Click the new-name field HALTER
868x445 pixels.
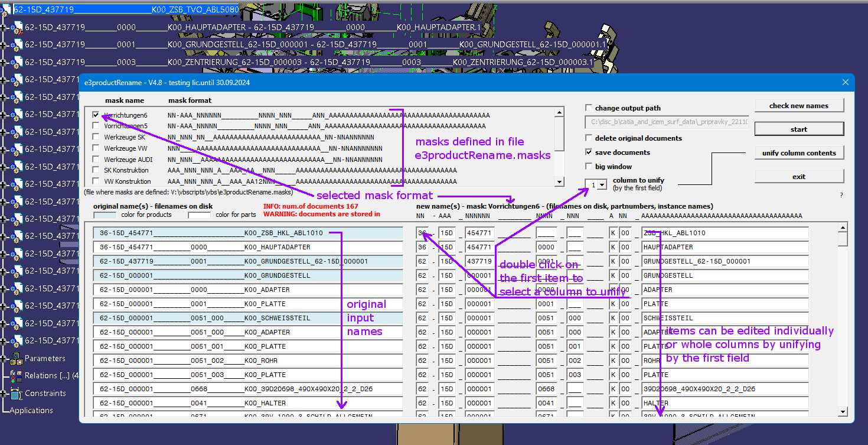pos(725,403)
